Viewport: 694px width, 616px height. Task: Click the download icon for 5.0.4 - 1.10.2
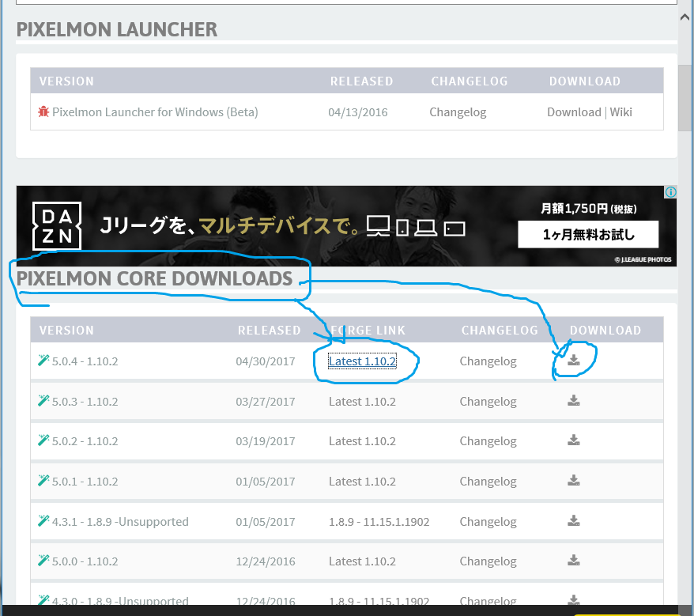574,360
